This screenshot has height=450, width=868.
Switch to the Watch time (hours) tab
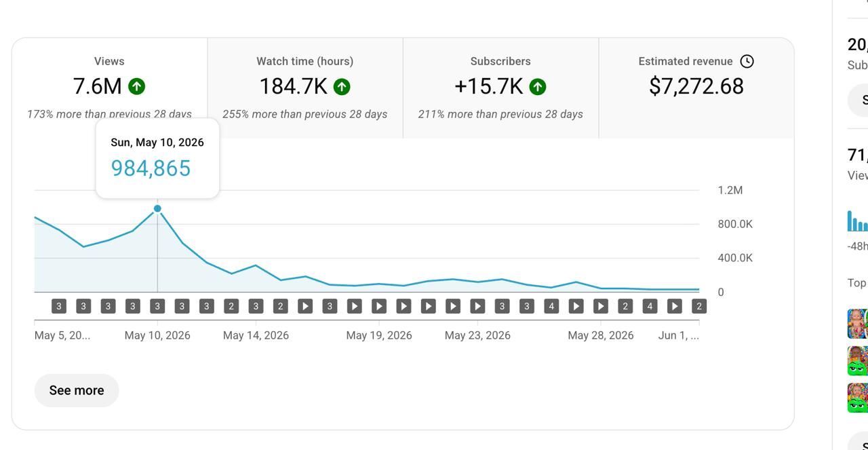click(305, 88)
